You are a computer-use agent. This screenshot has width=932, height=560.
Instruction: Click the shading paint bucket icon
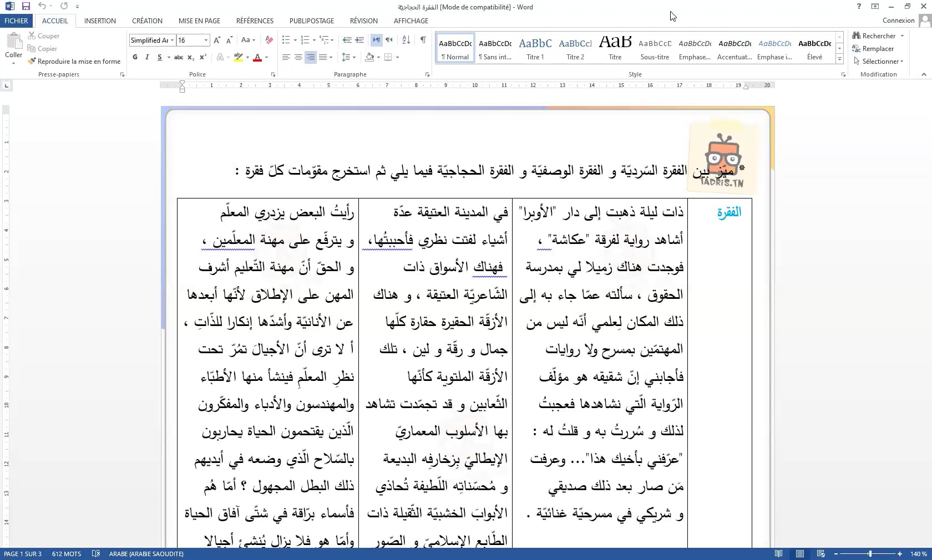coord(369,57)
